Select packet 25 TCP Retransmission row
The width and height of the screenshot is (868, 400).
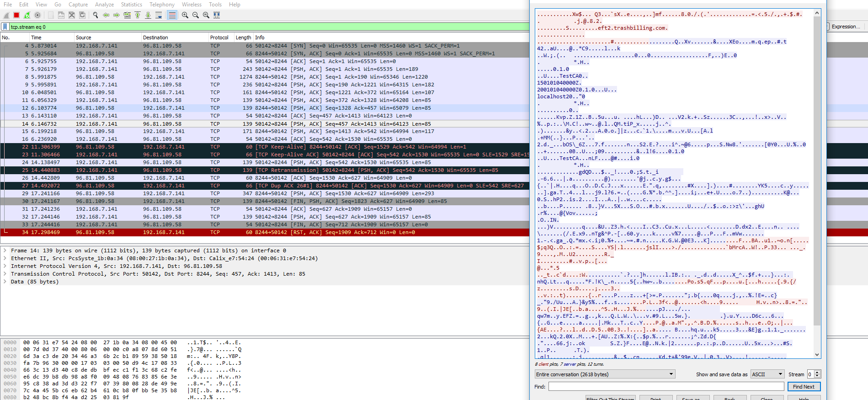(265, 170)
